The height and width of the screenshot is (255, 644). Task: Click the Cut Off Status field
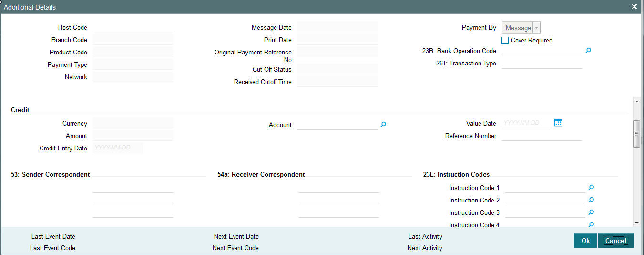(x=337, y=69)
